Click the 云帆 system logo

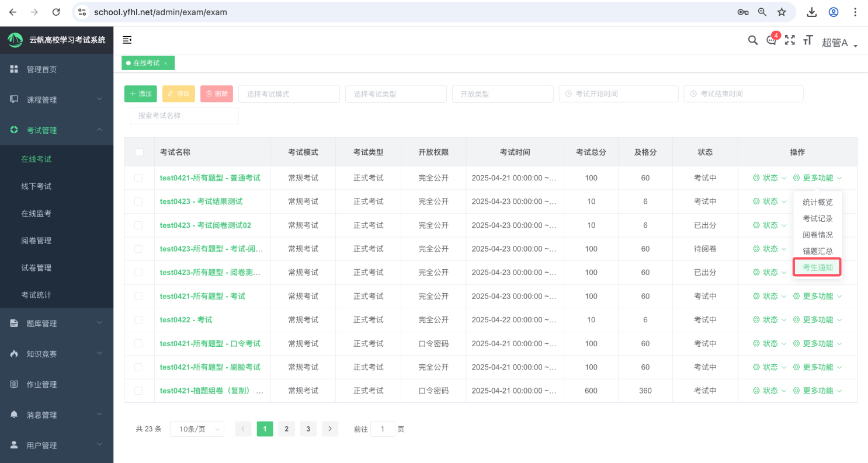(x=15, y=40)
